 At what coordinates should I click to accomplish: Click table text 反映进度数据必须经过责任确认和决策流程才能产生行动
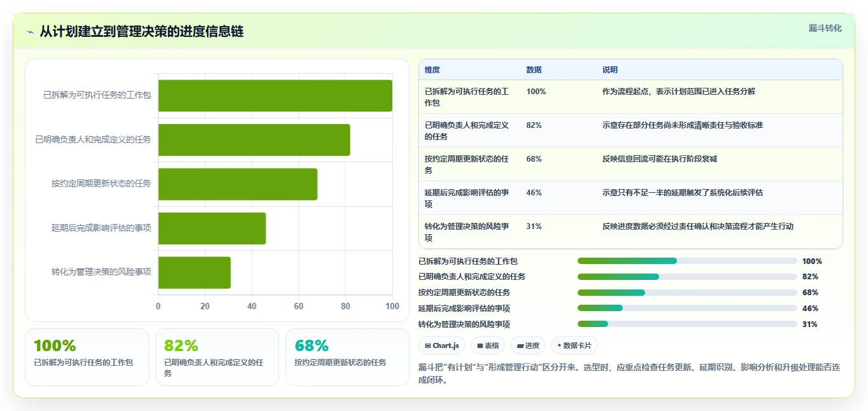pos(698,226)
